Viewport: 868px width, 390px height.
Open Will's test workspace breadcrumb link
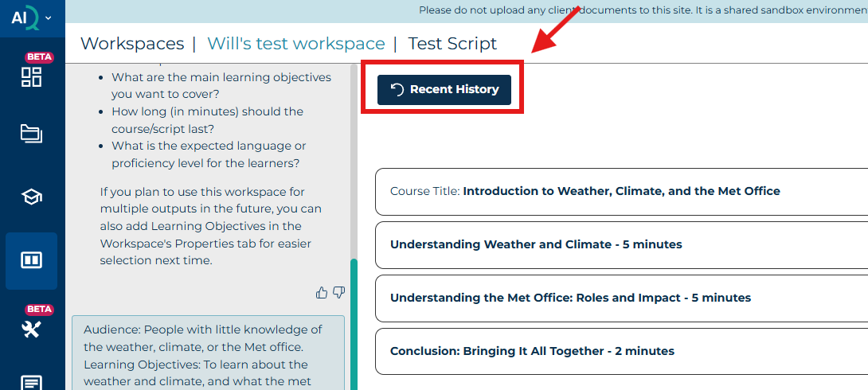295,43
